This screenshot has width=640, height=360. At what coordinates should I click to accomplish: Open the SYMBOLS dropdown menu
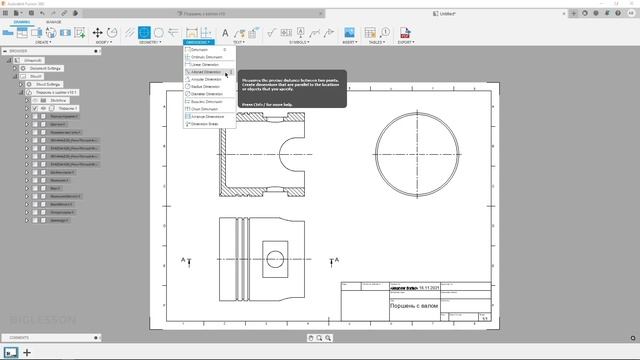coord(299,42)
